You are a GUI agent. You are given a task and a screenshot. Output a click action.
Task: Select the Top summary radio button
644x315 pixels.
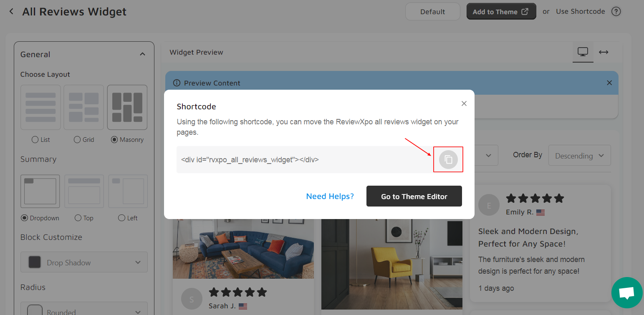78,218
